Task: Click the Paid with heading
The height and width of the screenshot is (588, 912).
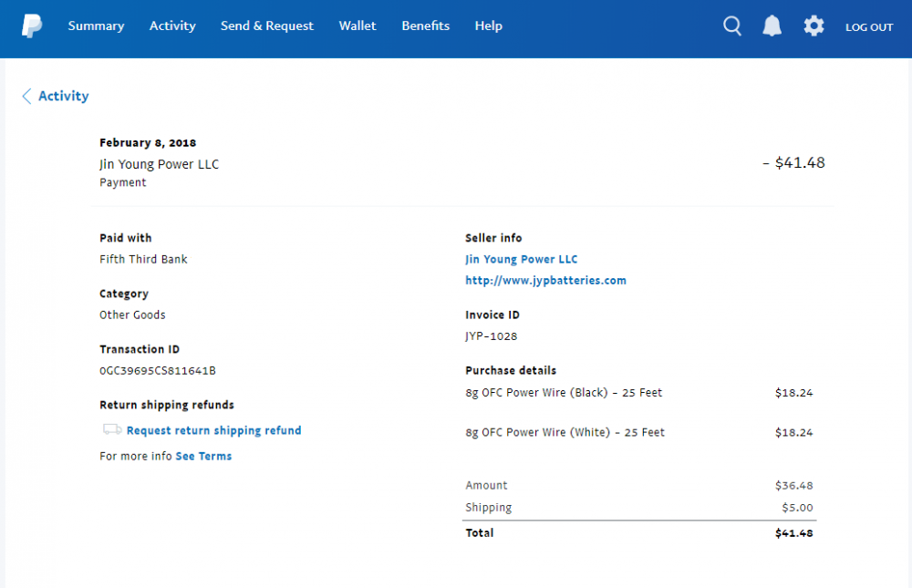Action: coord(126,238)
